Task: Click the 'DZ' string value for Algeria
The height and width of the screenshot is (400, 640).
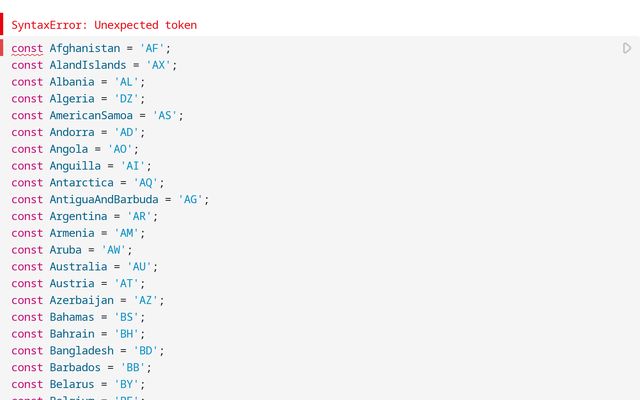Action: [x=127, y=98]
